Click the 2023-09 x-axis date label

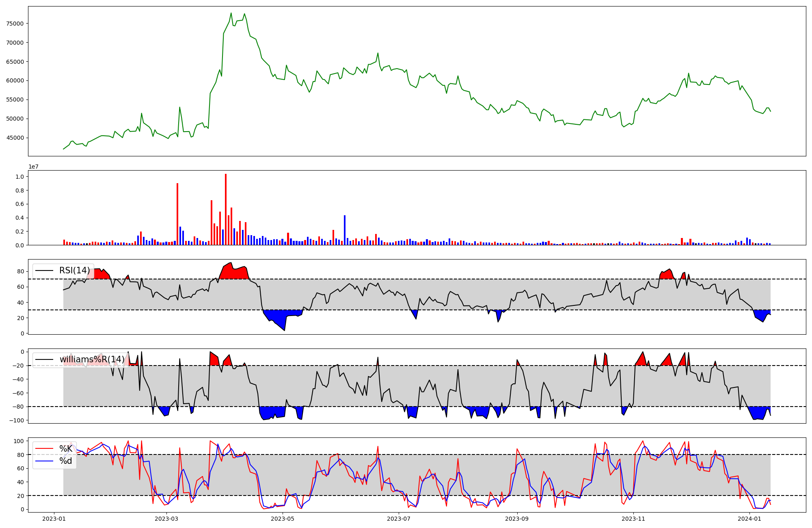[x=517, y=519]
